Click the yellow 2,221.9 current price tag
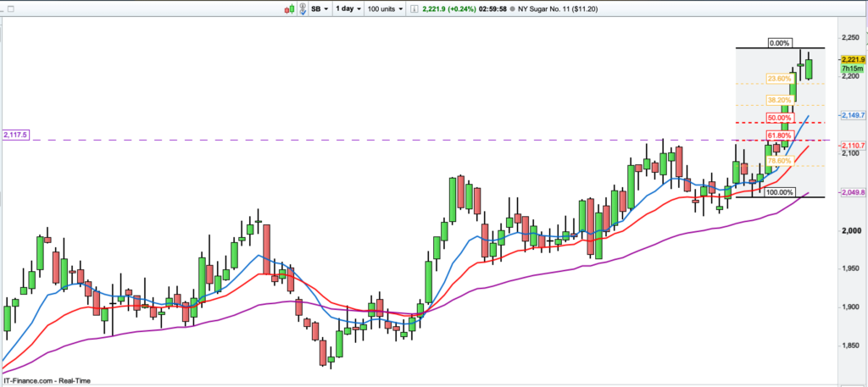 [852, 58]
